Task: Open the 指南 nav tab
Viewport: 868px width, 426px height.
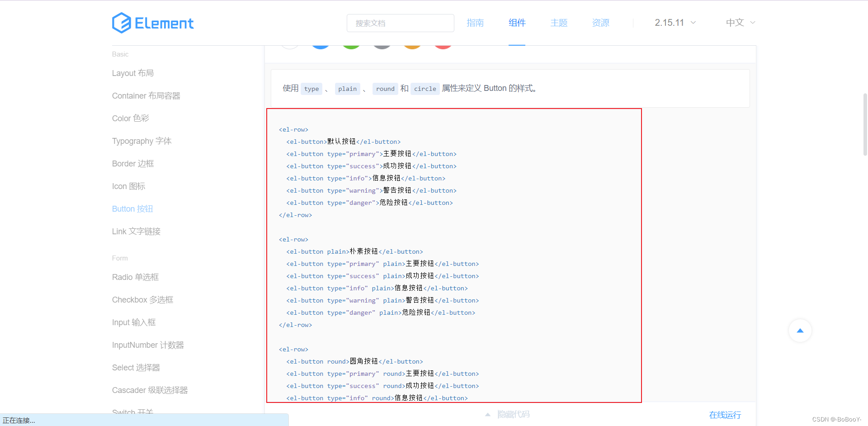Action: tap(475, 23)
